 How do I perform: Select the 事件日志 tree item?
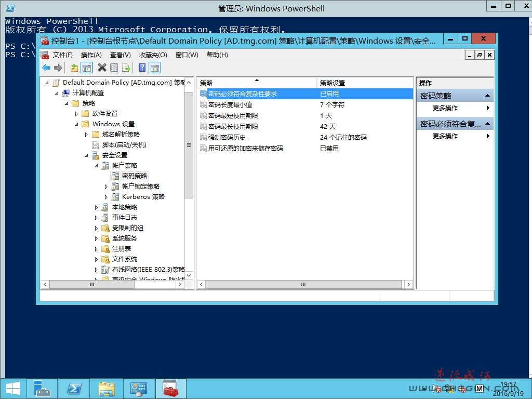[x=125, y=218]
